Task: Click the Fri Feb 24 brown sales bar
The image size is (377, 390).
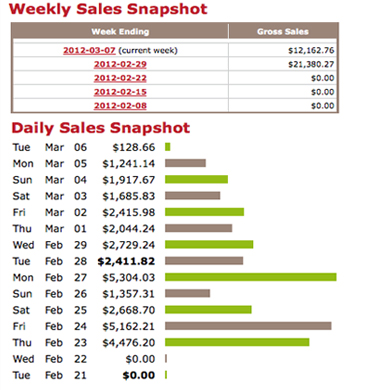Action: pyautogui.click(x=248, y=326)
